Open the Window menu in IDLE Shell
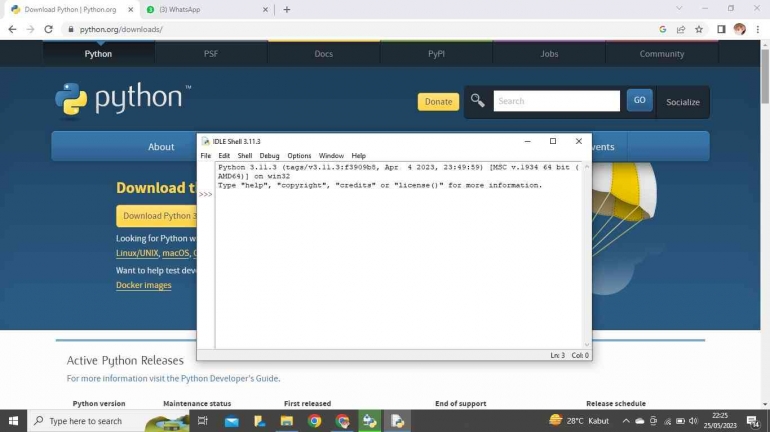Screen dimensions: 770x432 pyautogui.click(x=331, y=156)
